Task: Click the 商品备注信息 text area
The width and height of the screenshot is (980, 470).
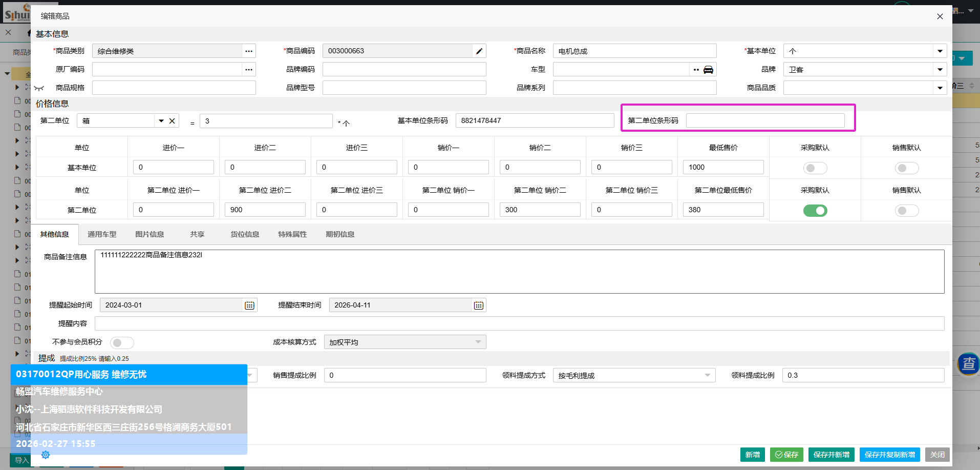Action: [519, 272]
